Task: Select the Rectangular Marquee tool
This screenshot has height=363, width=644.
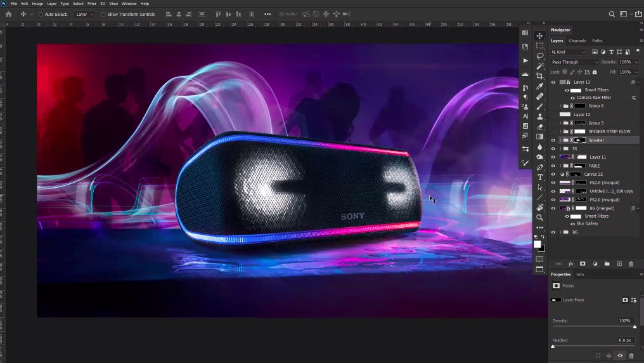Action: click(539, 46)
